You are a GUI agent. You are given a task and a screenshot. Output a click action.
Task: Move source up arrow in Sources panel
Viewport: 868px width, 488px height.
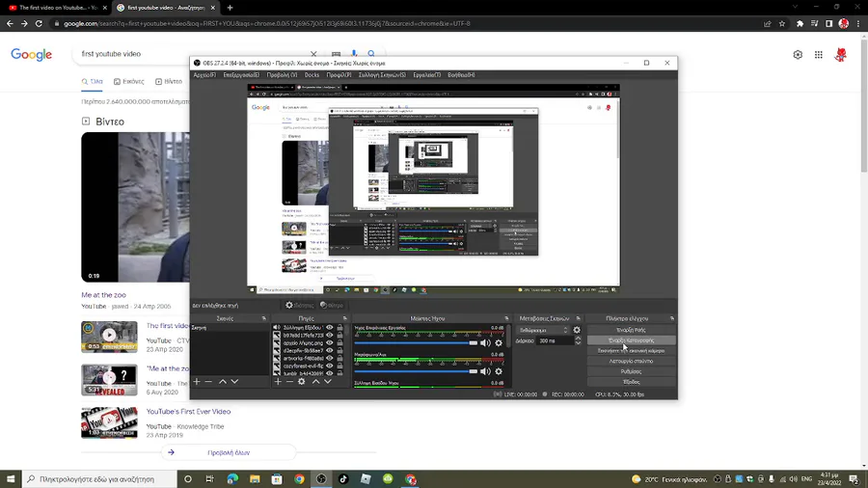tap(316, 381)
